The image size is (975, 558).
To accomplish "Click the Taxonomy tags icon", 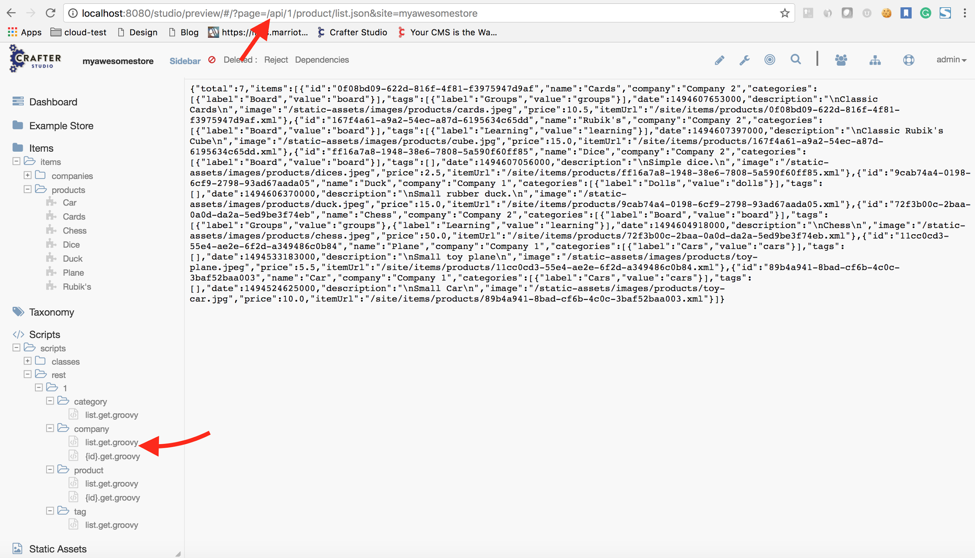I will [x=18, y=312].
